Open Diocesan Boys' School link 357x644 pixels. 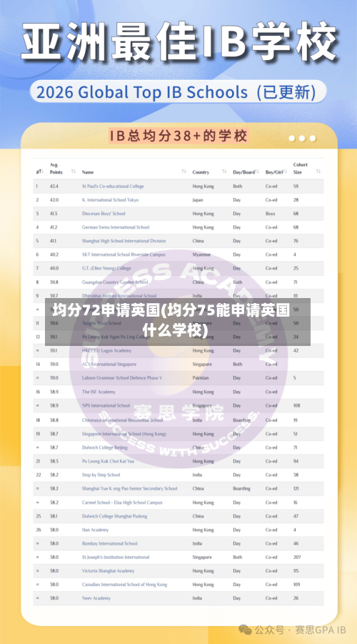coord(104,214)
